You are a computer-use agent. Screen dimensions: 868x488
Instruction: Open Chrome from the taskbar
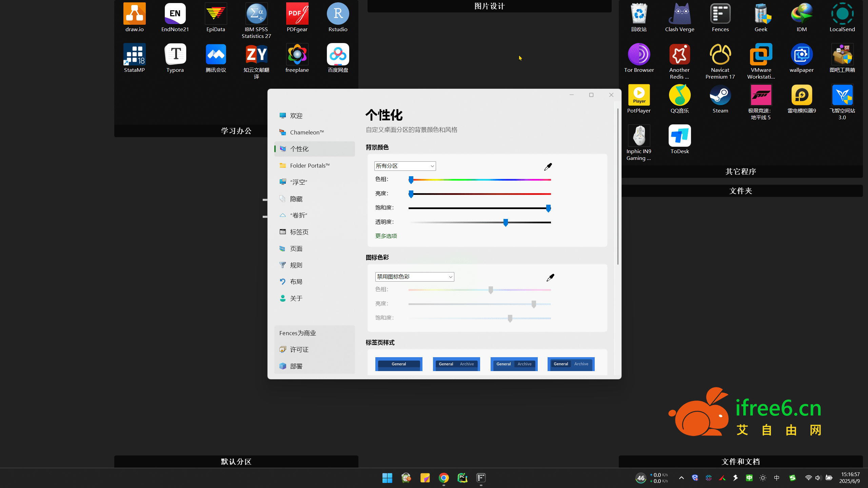[x=443, y=478]
